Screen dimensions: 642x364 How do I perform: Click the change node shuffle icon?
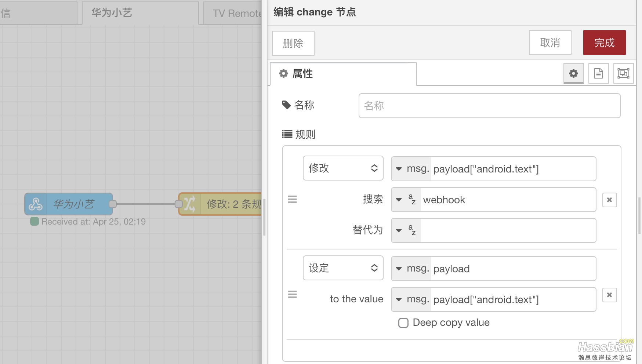click(190, 204)
